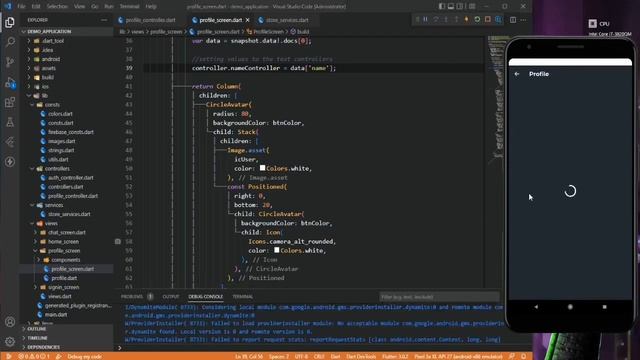
Task: Tap the Android Recents square button
Action: [604, 307]
